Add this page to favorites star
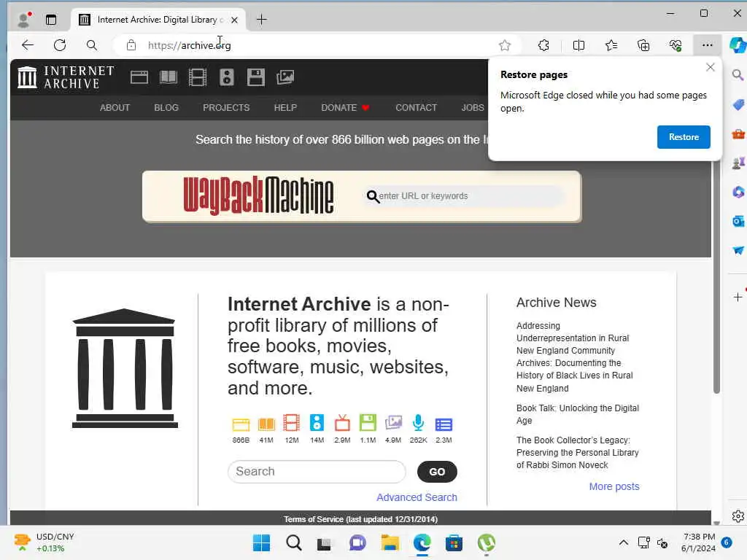Screen dimensions: 747x560 pyautogui.click(x=505, y=45)
